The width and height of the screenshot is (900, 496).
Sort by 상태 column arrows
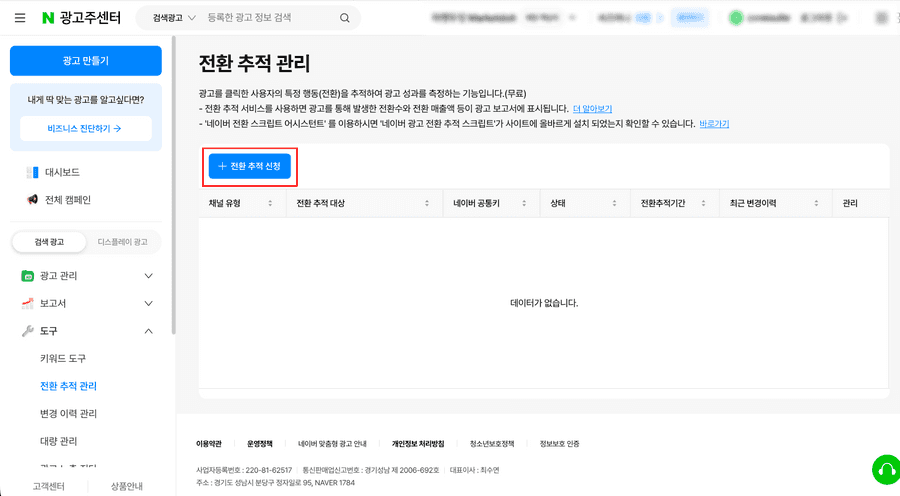(x=614, y=203)
